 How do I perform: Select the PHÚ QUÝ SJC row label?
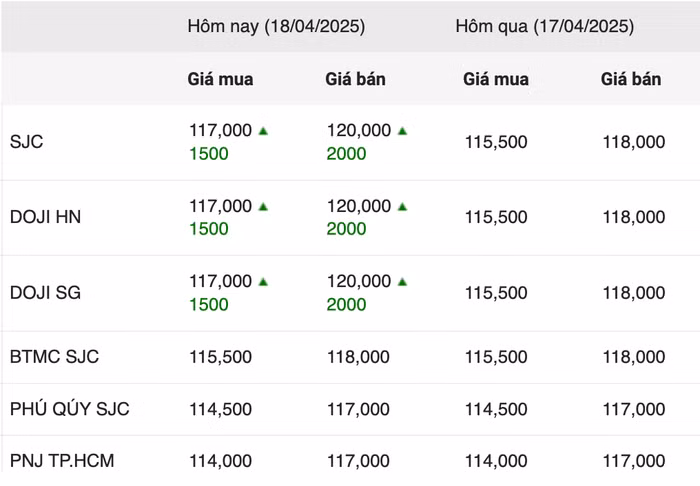70,409
